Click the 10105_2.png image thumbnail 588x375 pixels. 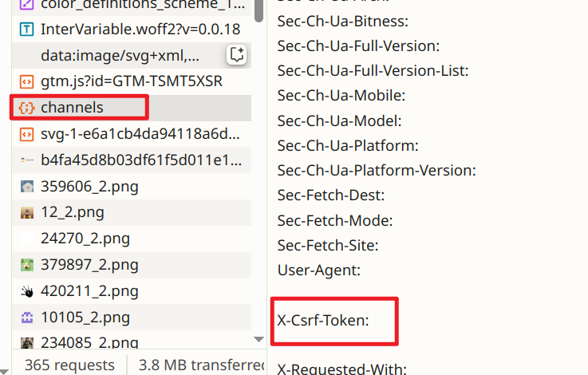pyautogui.click(x=26, y=318)
